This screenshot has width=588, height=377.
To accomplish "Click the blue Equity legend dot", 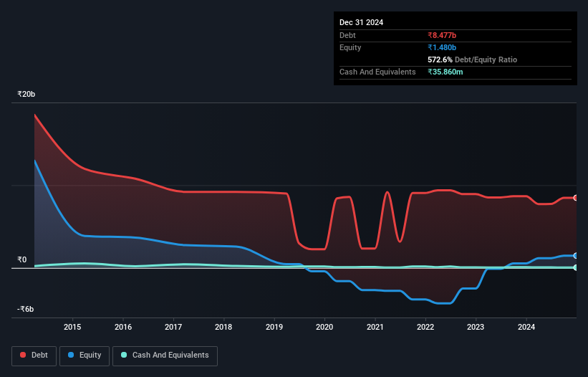I will [71, 355].
